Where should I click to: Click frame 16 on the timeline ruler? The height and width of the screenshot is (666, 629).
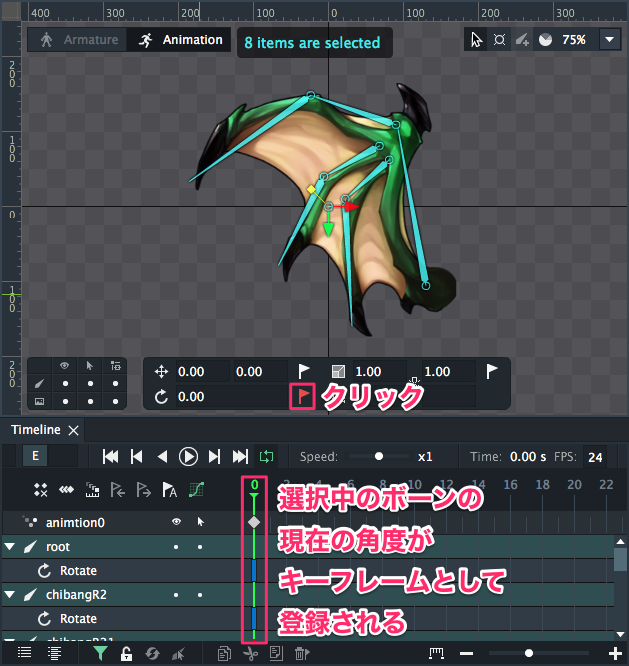(511, 485)
